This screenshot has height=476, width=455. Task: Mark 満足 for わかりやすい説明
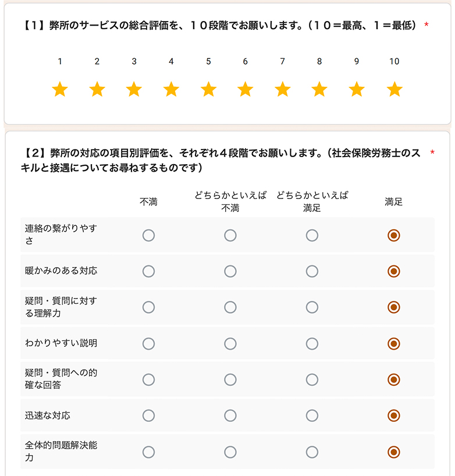394,342
